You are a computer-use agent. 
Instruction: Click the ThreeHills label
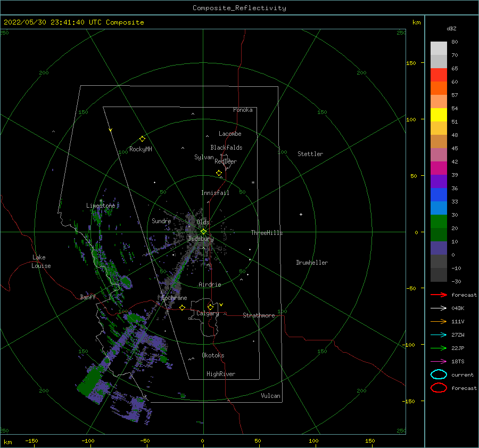(267, 233)
